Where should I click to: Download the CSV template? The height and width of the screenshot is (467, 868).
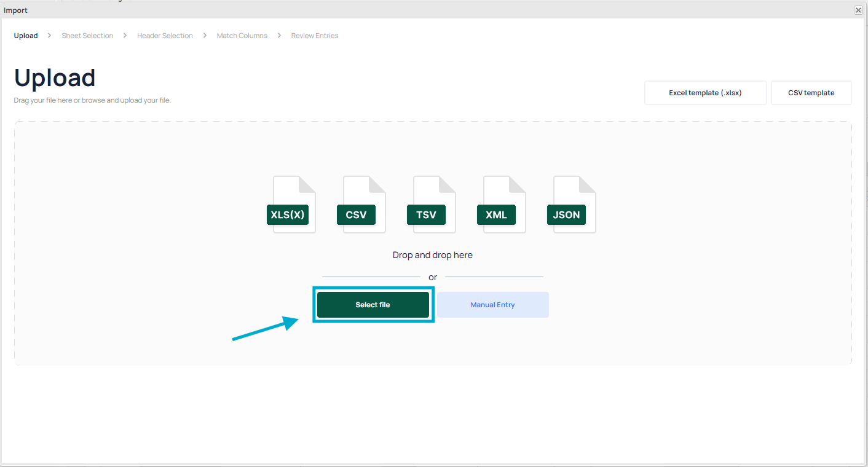pyautogui.click(x=811, y=93)
